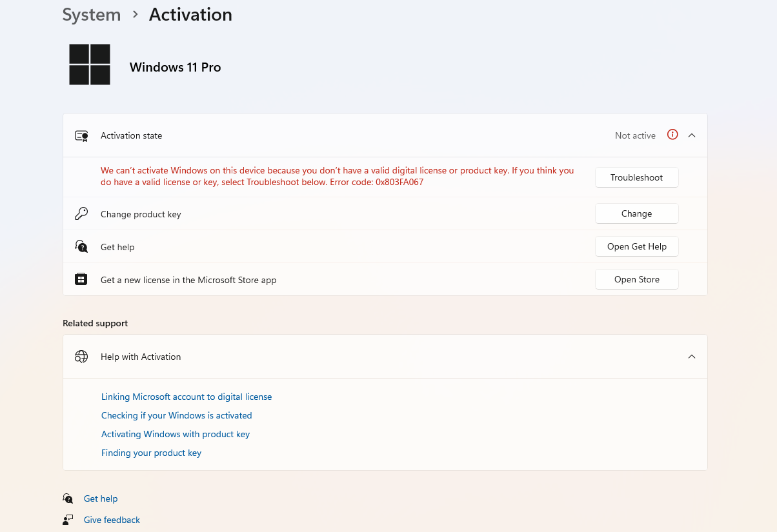The image size is (777, 532).
Task: Click the Give feedback icon
Action: [x=68, y=519]
